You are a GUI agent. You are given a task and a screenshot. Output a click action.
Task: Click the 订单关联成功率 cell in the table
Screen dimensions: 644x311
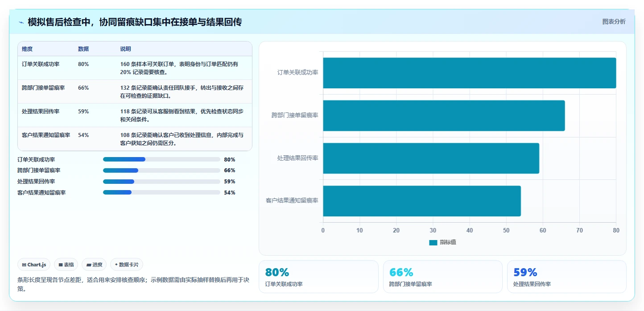(41, 64)
